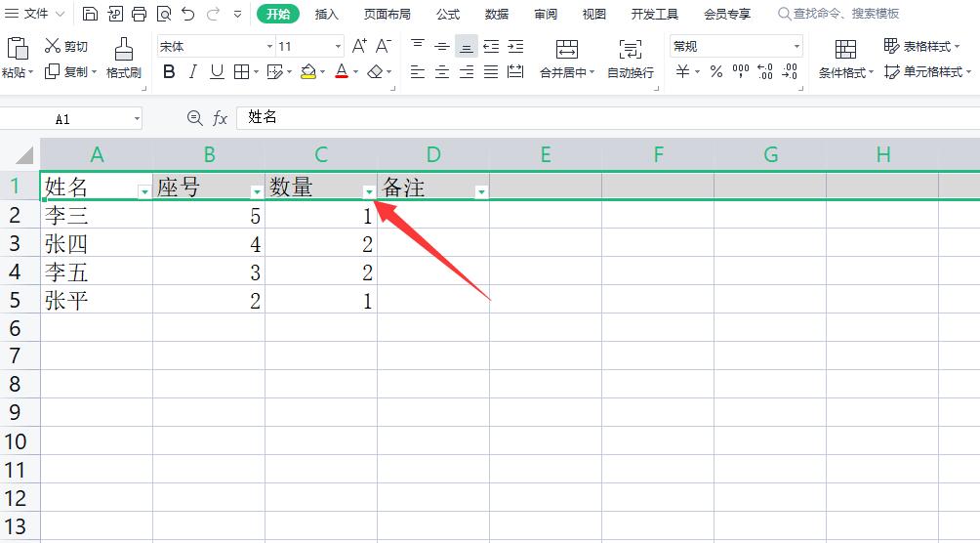Screen dimensions: 980x543
Task: Click the Save icon in quick access toolbar
Action: [91, 14]
